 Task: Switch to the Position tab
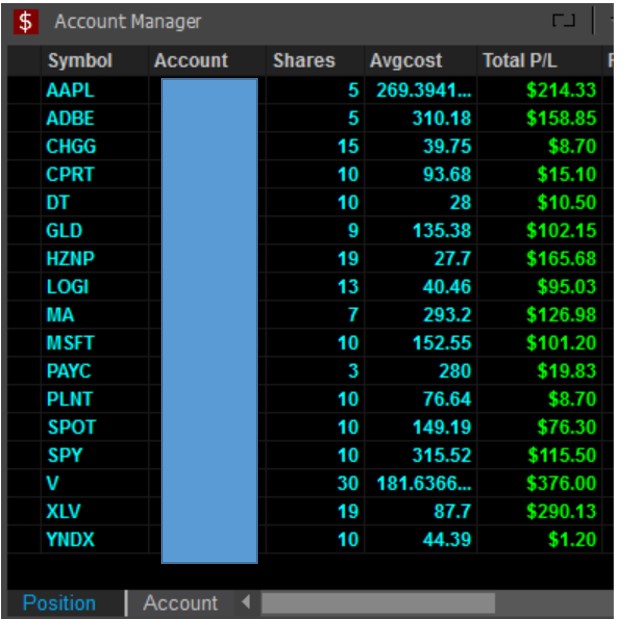[x=60, y=603]
